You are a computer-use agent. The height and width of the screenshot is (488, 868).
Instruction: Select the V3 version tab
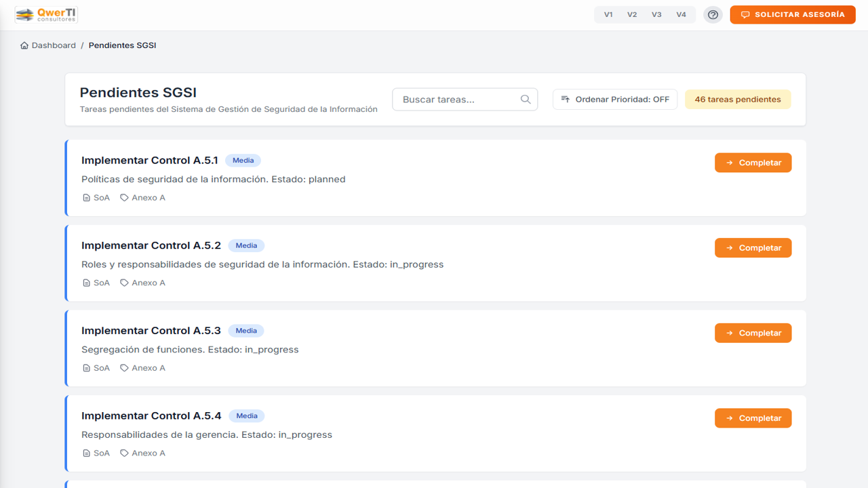tap(656, 15)
